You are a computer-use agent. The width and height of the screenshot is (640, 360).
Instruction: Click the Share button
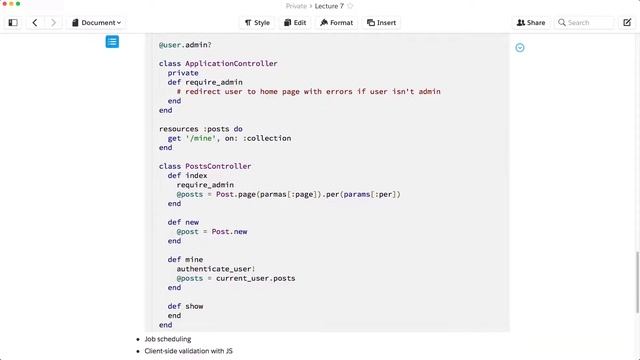pos(531,23)
